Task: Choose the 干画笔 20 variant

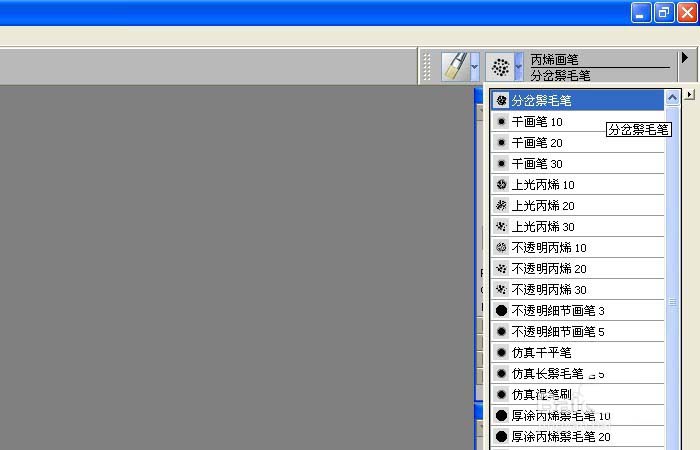Action: [x=578, y=142]
